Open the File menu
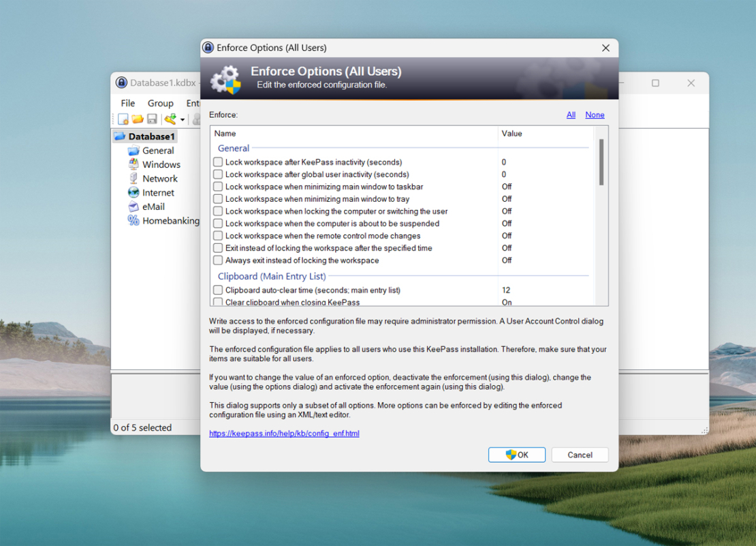The height and width of the screenshot is (546, 756). (127, 103)
